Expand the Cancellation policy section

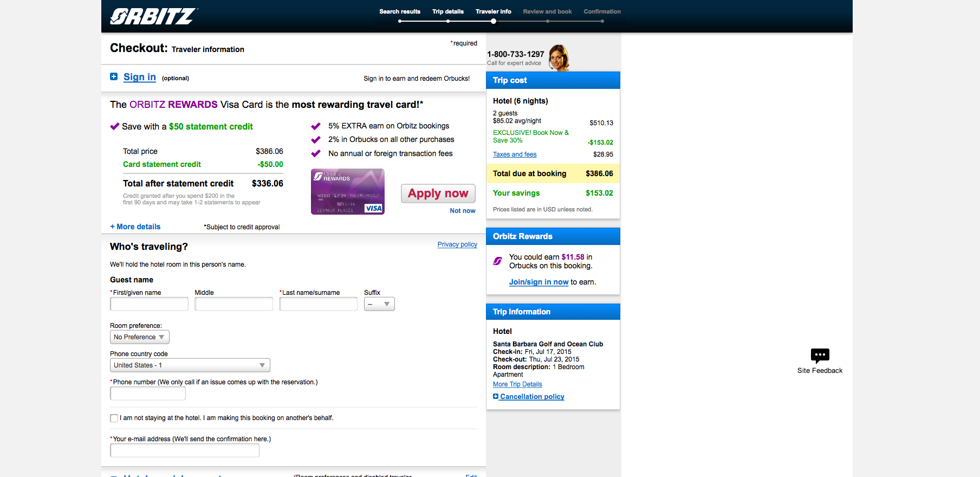(x=532, y=397)
